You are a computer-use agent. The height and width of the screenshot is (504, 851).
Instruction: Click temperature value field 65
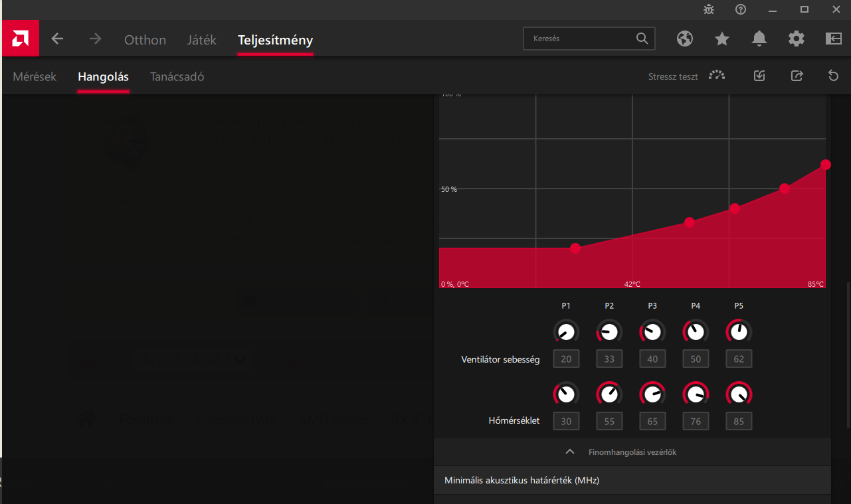tap(652, 421)
